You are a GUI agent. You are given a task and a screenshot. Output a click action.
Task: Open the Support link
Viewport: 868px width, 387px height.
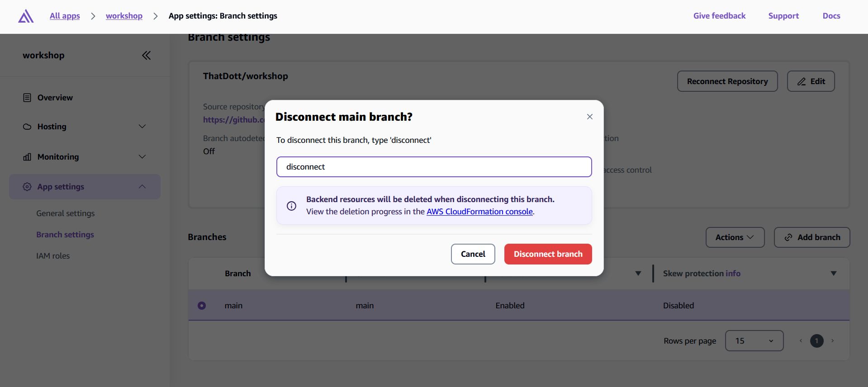[x=783, y=16]
